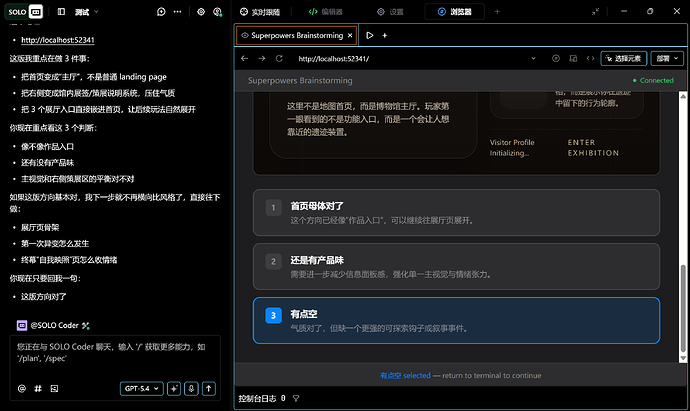
Task: Open the http://localhost:52341 link in chat
Action: tap(56, 40)
